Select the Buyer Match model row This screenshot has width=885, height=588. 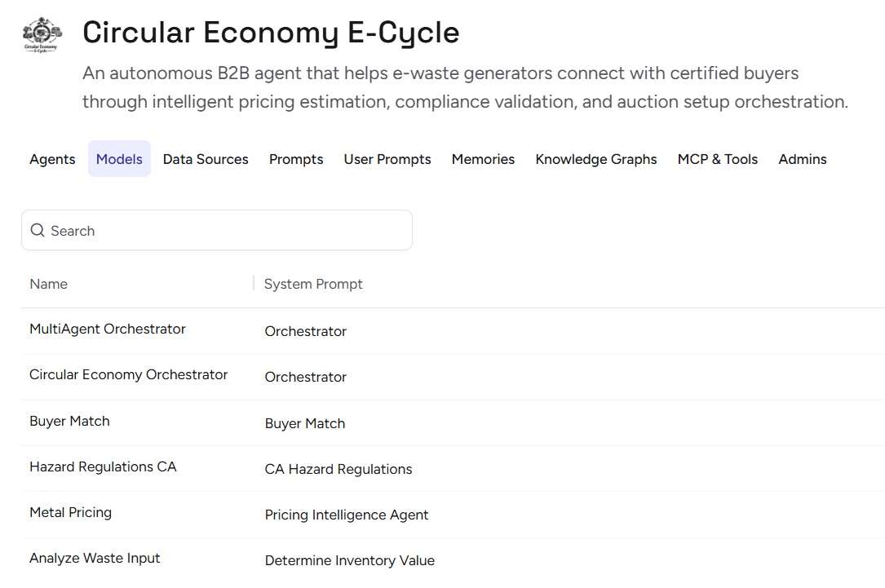click(69, 422)
